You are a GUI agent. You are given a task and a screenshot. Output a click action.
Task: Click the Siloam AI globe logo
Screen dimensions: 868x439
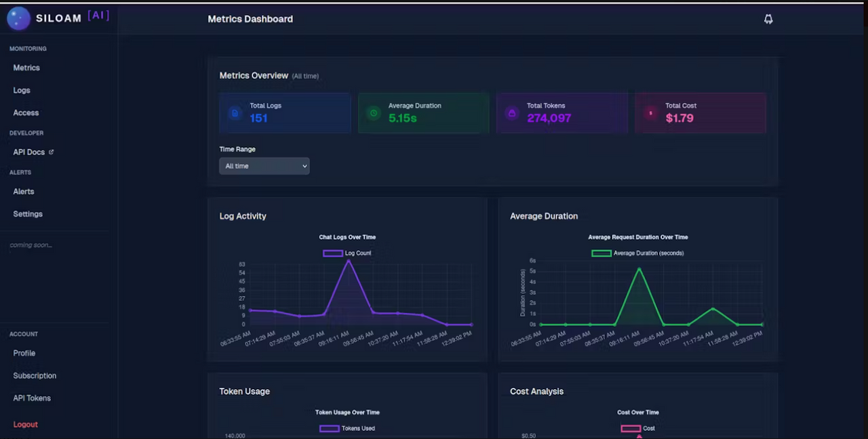[x=18, y=18]
